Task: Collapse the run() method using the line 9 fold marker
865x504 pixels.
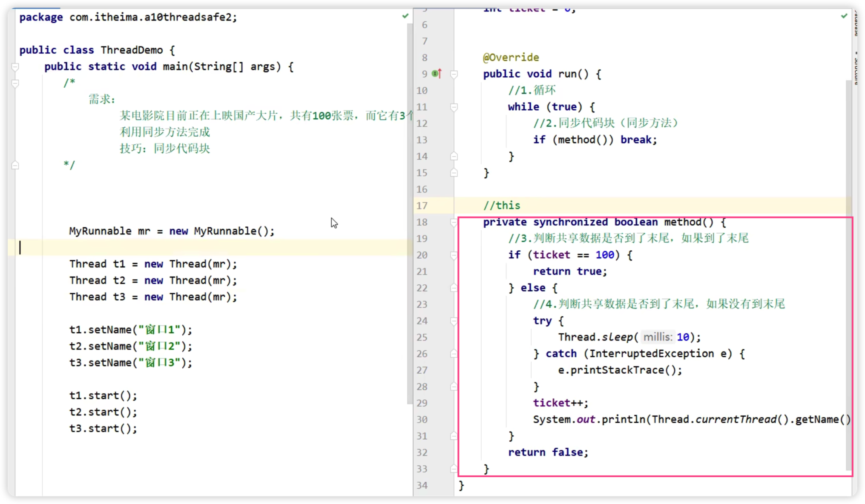Action: tap(454, 74)
